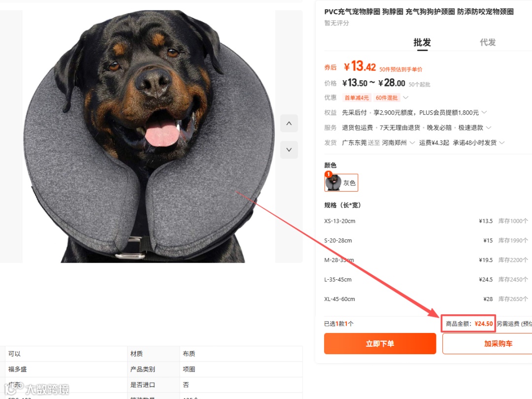Switch to the 批发 tab

click(x=422, y=42)
